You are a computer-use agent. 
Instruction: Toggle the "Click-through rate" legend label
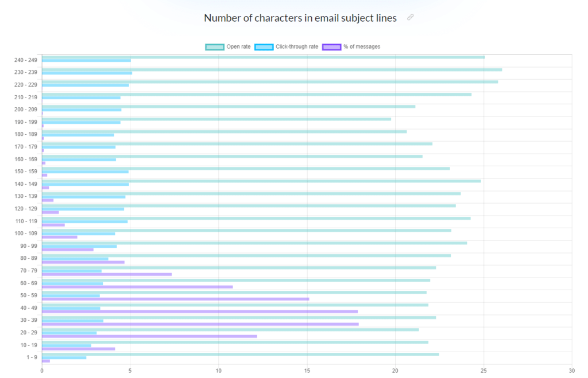[297, 46]
